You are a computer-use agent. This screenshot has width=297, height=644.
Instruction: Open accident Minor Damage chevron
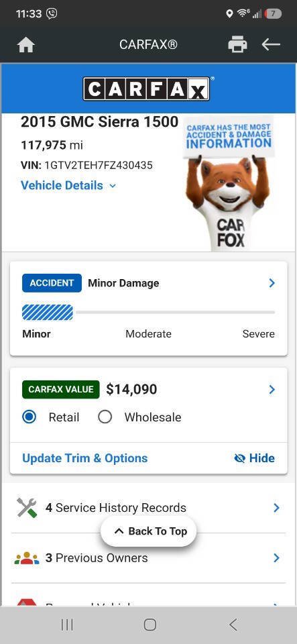coord(272,283)
